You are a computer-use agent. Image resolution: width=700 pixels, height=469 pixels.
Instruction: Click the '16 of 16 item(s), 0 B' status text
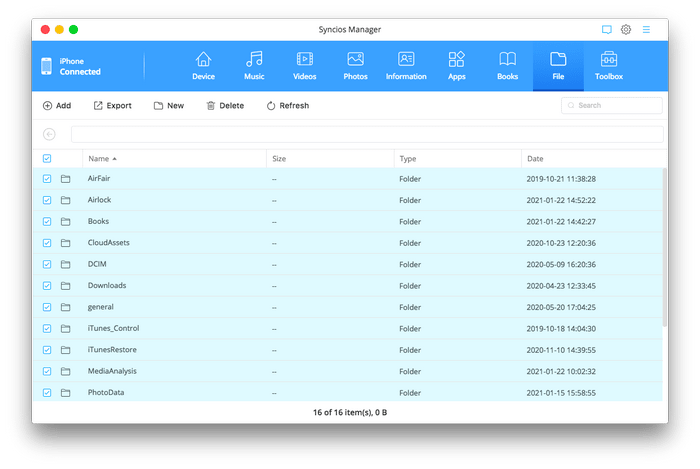pos(350,412)
